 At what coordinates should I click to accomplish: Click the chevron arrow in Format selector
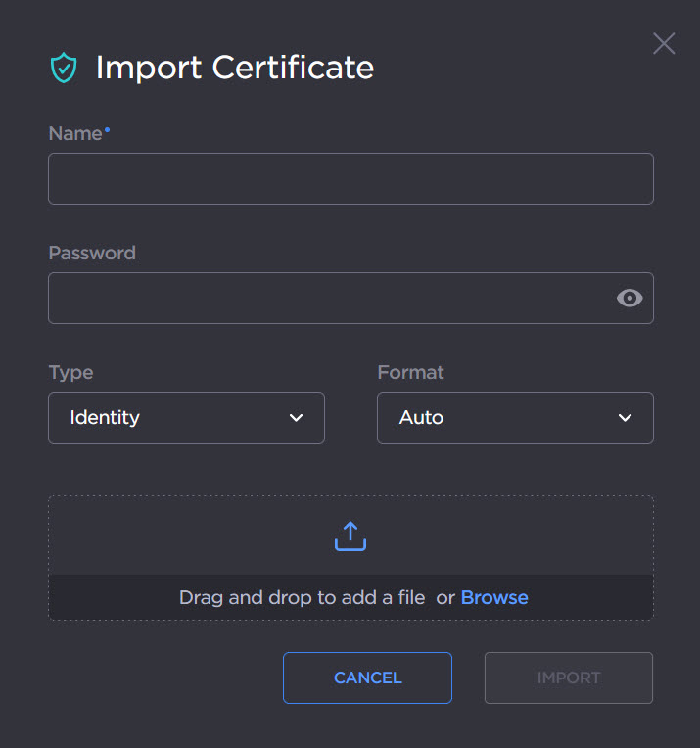[626, 418]
